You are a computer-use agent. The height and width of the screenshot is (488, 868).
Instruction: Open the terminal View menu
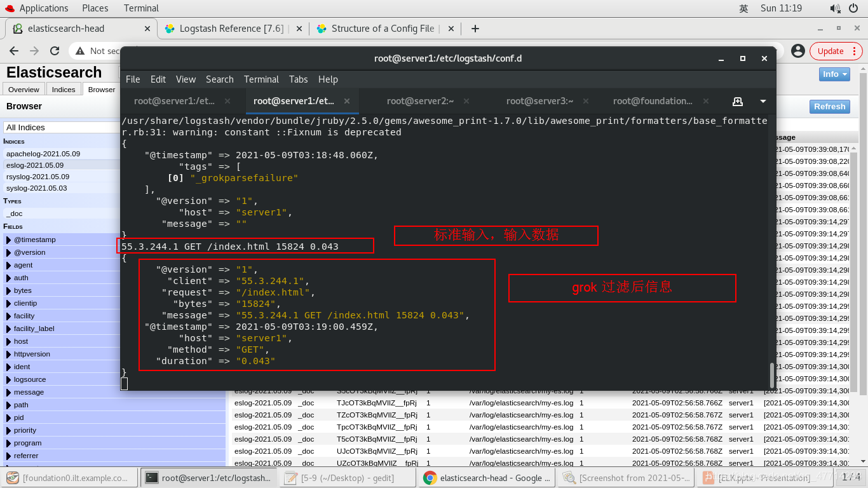click(186, 79)
